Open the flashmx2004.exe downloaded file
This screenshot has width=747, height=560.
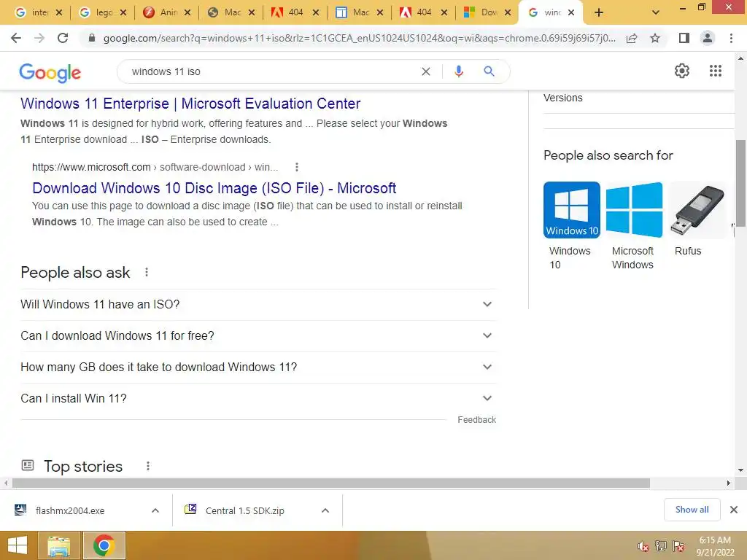click(70, 510)
